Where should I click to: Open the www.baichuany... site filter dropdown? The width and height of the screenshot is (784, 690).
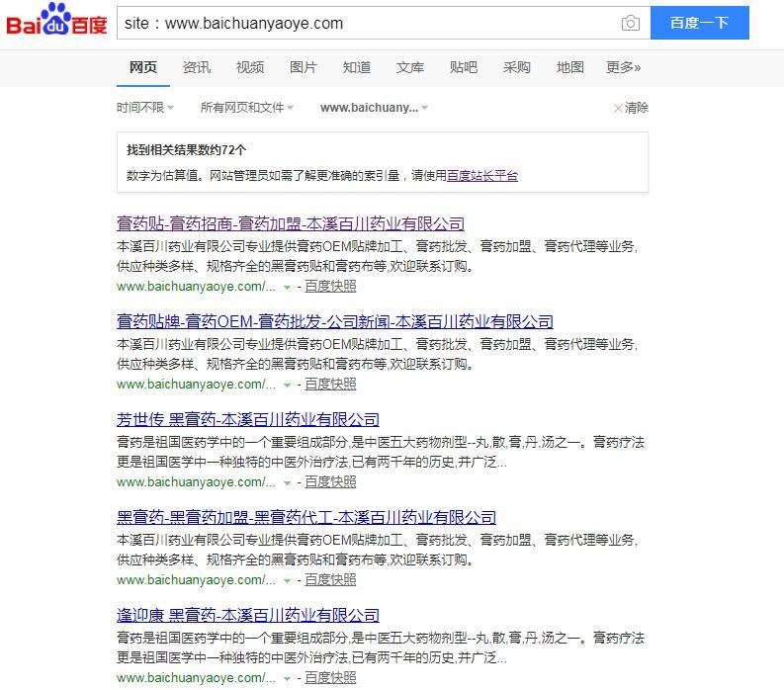374,108
